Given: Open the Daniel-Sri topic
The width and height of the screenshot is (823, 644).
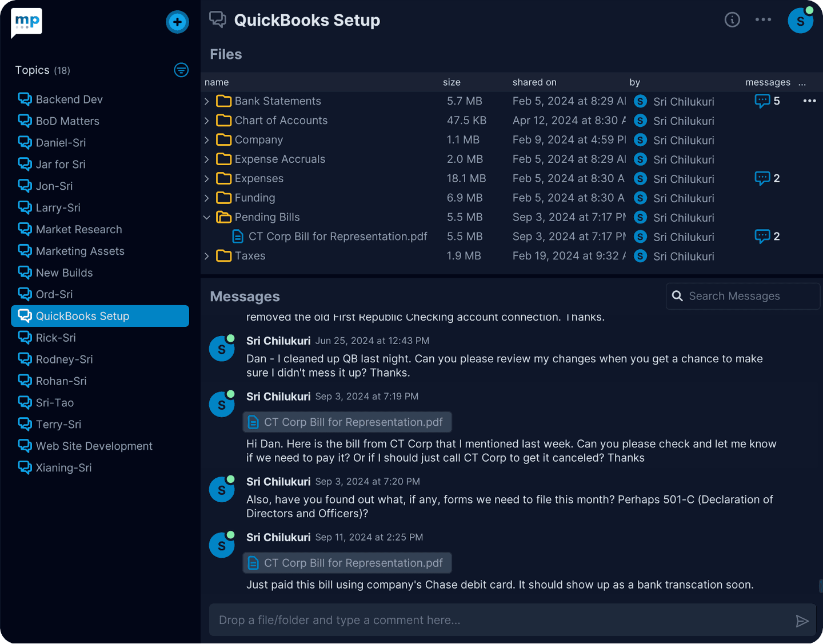Looking at the screenshot, I should [100, 143].
